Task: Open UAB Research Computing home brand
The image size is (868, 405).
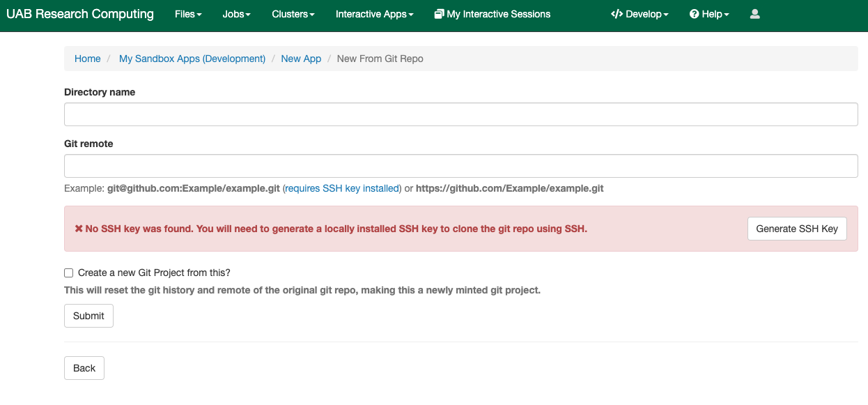Action: [x=80, y=14]
